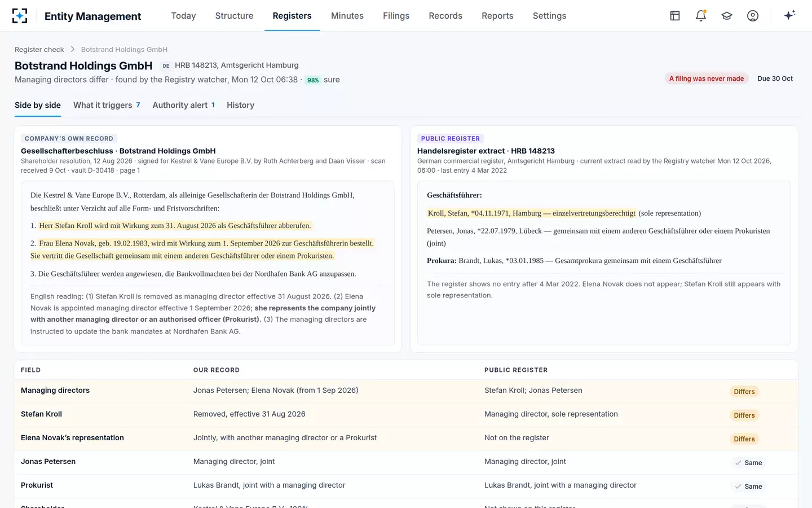Viewport: 812px width, 508px height.
Task: Open the graduation cap learning icon
Action: [727, 16]
